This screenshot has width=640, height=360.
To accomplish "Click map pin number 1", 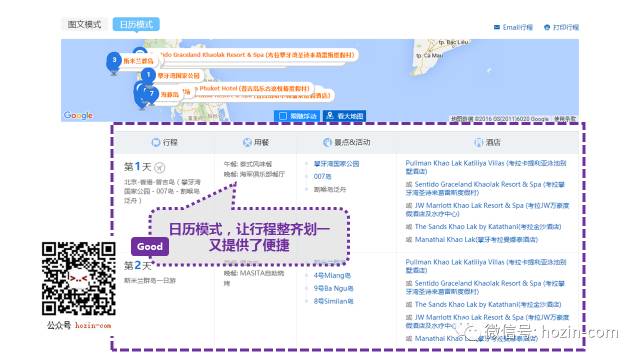I will [148, 76].
